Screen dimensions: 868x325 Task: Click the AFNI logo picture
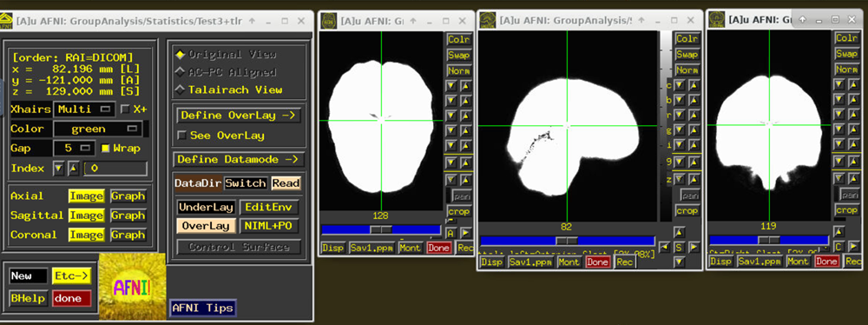[x=132, y=286]
